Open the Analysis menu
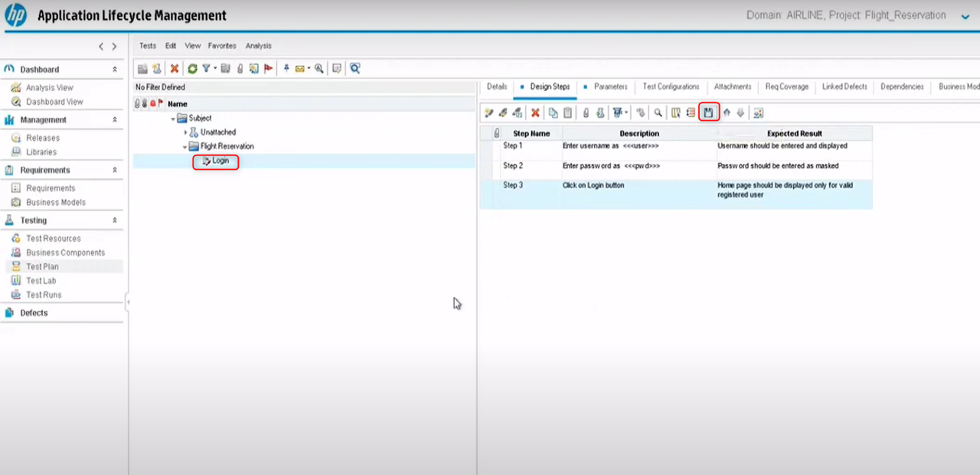Viewport: 980px width, 475px height. (258, 46)
